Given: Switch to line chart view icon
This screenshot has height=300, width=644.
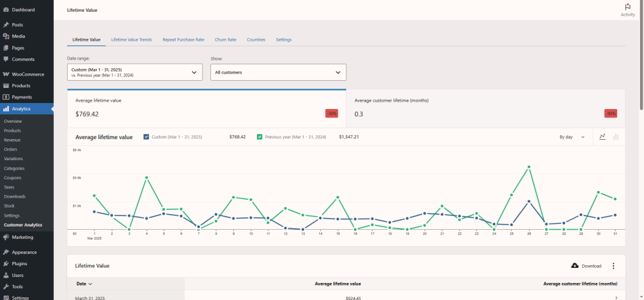Looking at the screenshot, I should tap(603, 137).
